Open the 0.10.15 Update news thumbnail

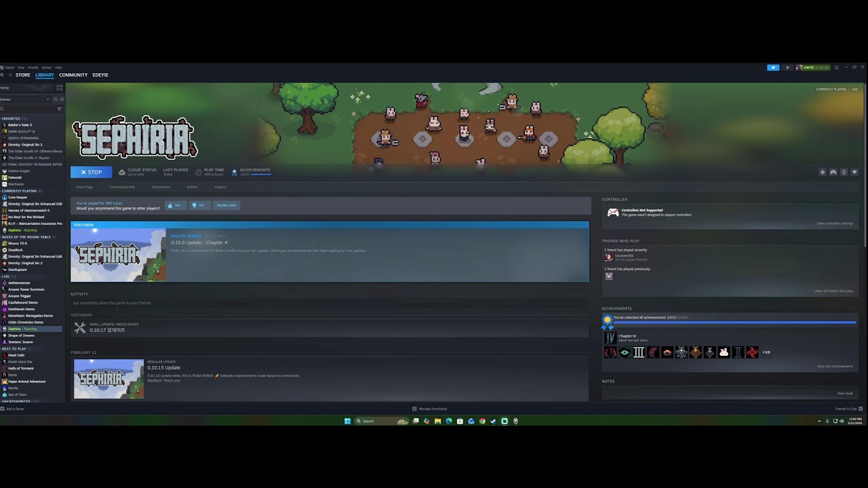pyautogui.click(x=108, y=379)
